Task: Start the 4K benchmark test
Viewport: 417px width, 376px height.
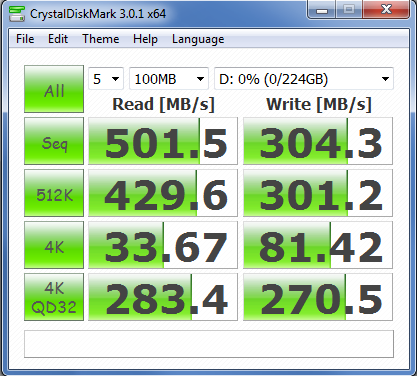Action: click(54, 245)
